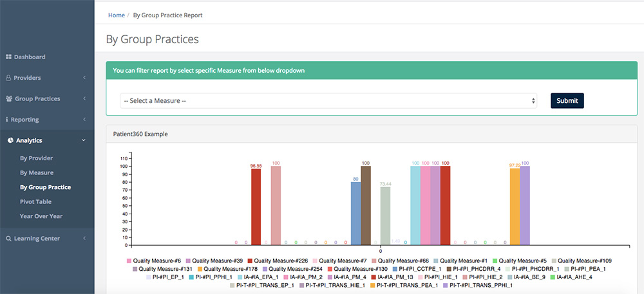Click the Group Practices people icon

(9, 99)
